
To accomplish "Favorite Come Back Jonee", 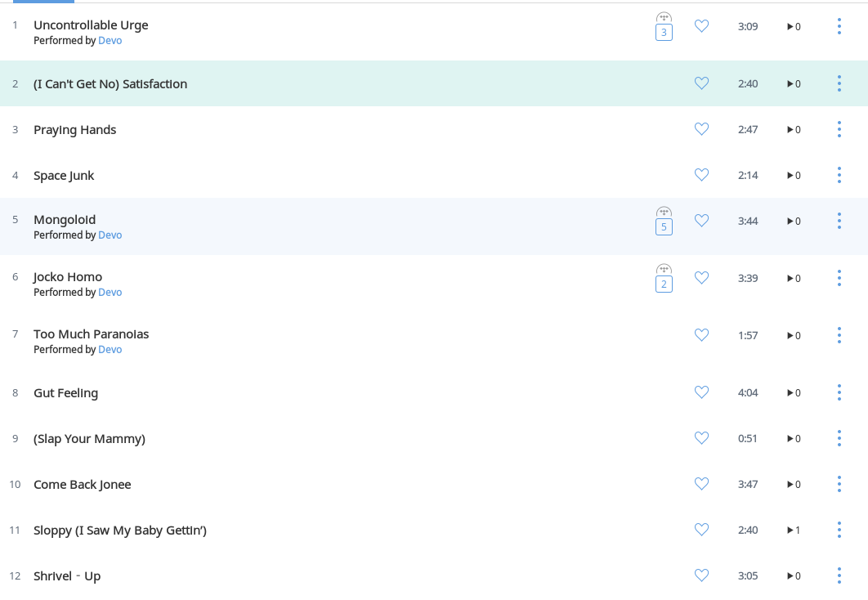I will pyautogui.click(x=701, y=484).
